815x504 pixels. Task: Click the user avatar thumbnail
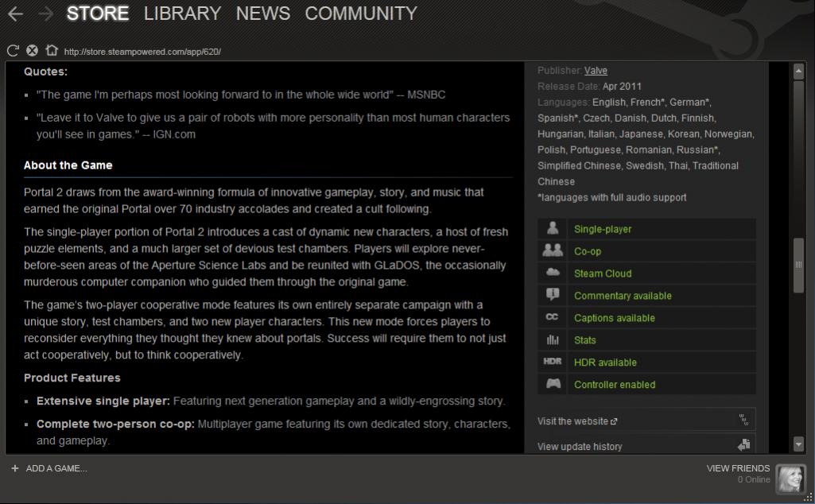[x=790, y=478]
